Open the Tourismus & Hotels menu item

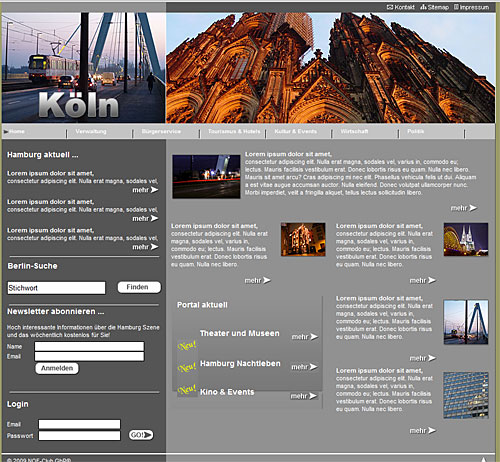click(234, 131)
